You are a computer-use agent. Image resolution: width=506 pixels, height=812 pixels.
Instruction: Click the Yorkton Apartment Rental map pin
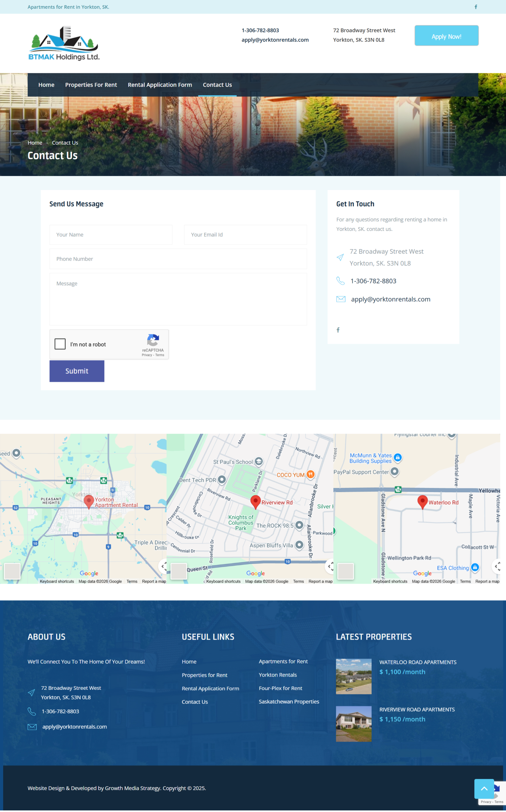tap(89, 501)
